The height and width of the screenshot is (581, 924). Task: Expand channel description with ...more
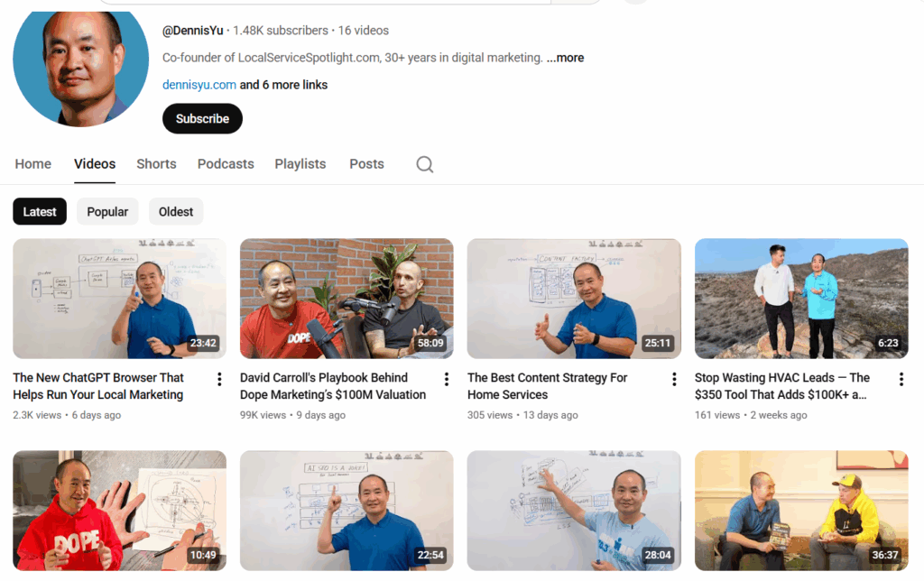coord(565,58)
